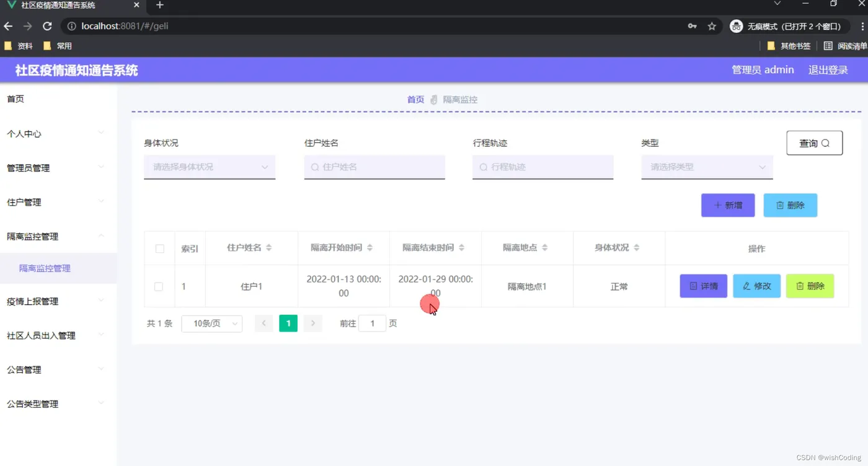The height and width of the screenshot is (466, 868).
Task: Open 首页 in the left sidebar
Action: pyautogui.click(x=58, y=99)
